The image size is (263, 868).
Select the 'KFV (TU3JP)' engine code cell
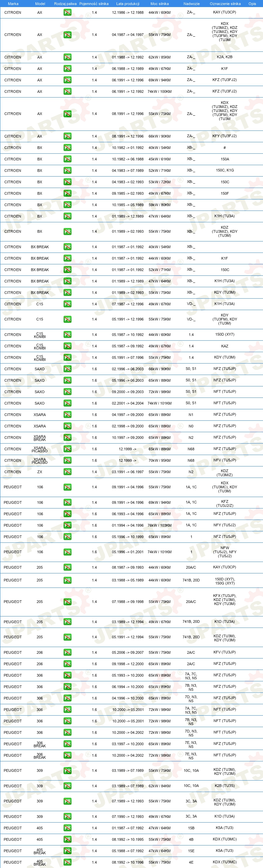225,652
